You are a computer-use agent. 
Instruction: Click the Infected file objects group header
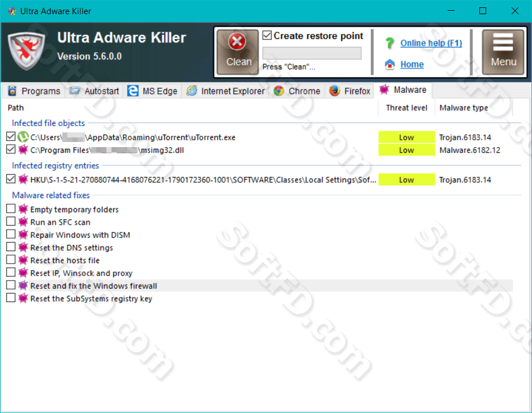48,123
